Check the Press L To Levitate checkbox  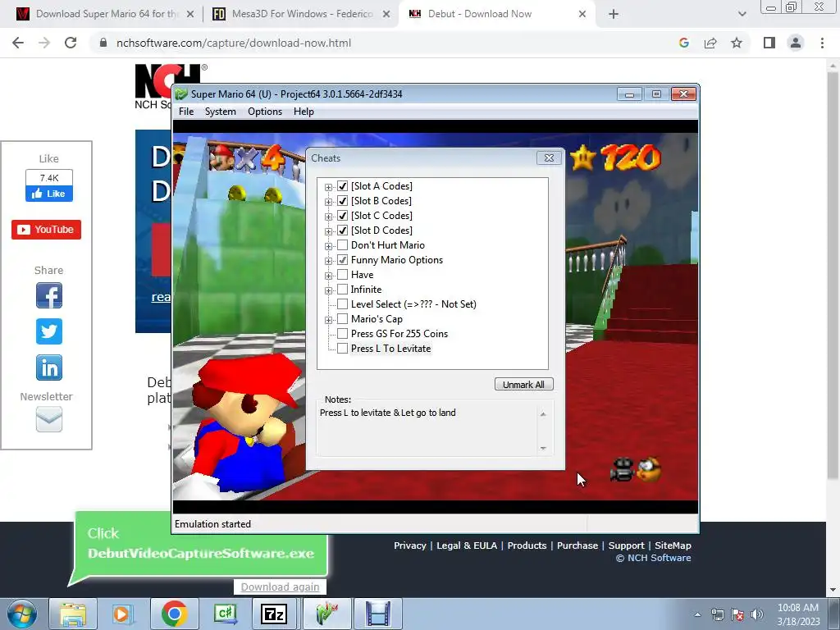(x=342, y=348)
